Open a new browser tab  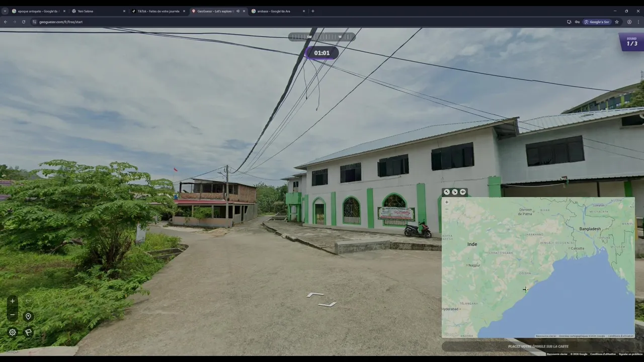tap(313, 11)
